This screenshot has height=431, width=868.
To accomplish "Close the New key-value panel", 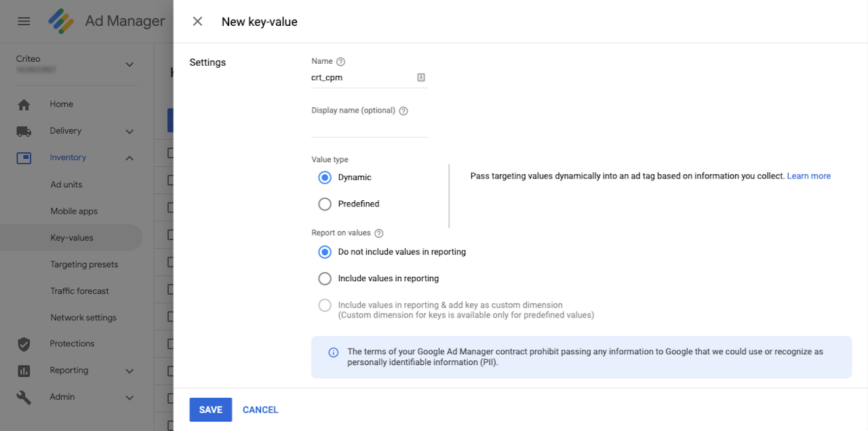I will pos(197,21).
